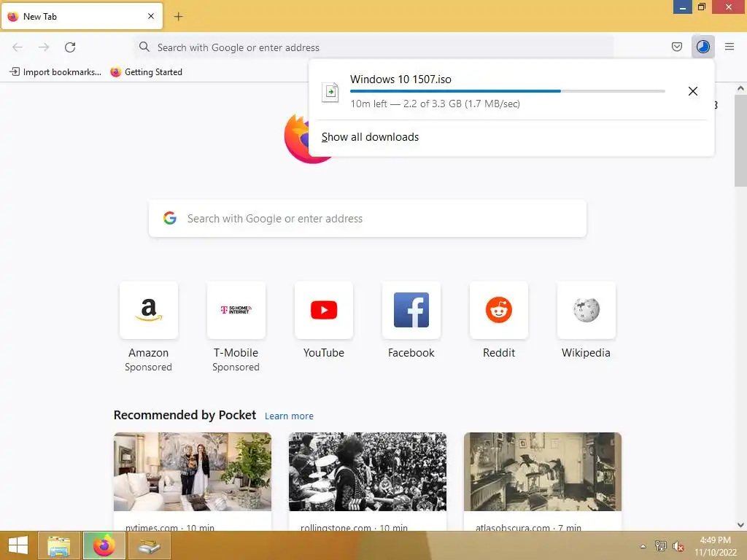The image size is (747, 560).
Task: Click the scrollbar up arrow
Action: click(740, 88)
